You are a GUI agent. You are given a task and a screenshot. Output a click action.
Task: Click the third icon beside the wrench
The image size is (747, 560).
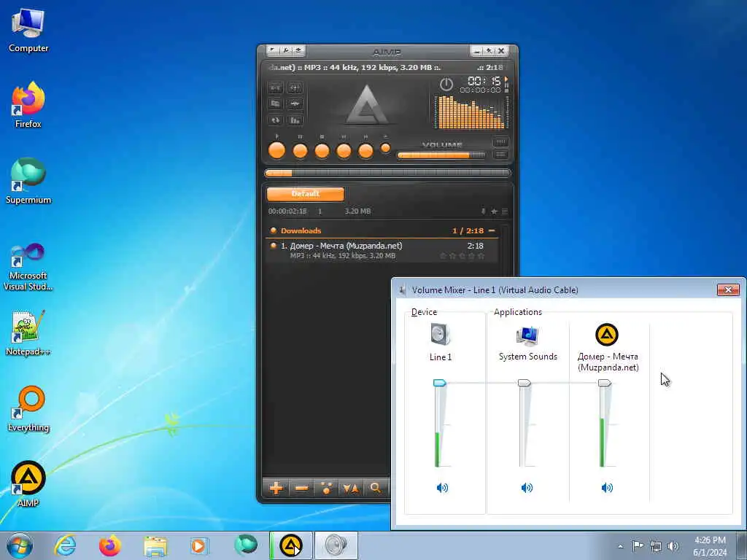[298, 50]
